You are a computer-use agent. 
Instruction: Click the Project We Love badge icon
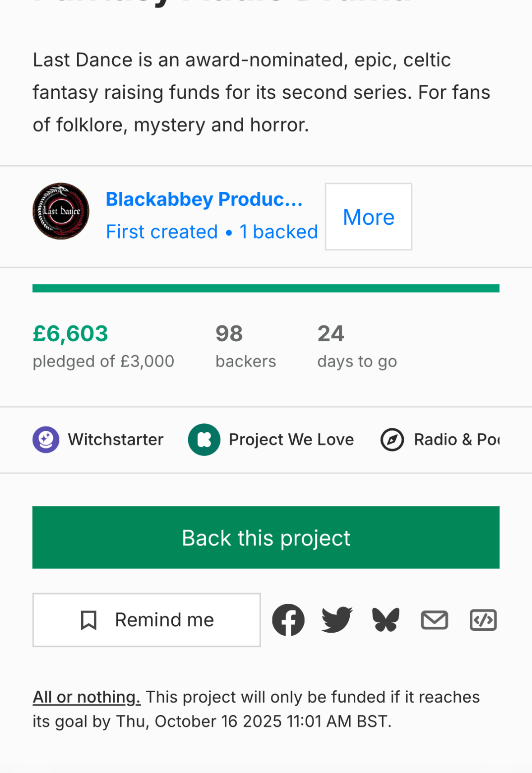point(204,440)
